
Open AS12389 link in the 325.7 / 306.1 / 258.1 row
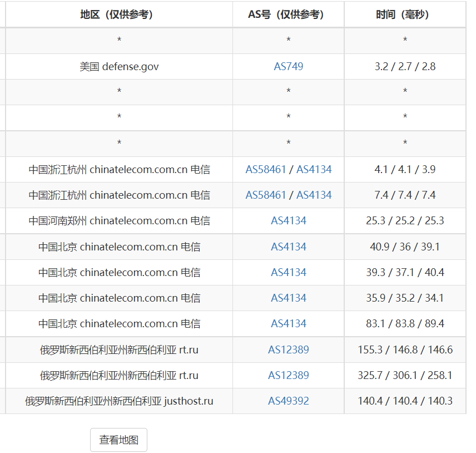pos(289,375)
